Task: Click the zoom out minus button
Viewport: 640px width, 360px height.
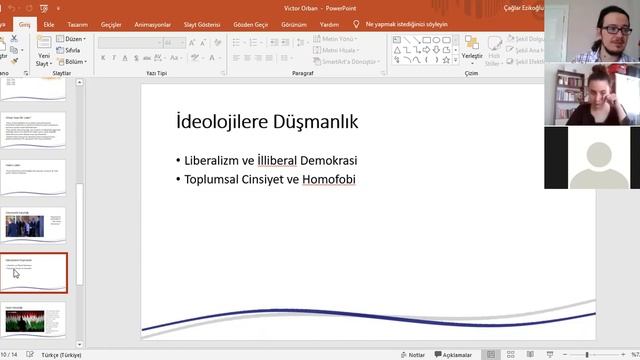Action: pos(565,354)
